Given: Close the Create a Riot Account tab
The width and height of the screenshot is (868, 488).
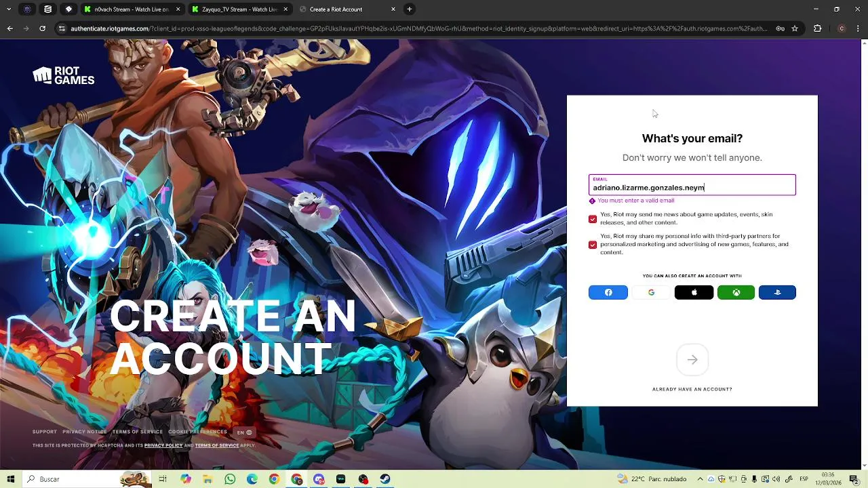Looking at the screenshot, I should click(393, 9).
